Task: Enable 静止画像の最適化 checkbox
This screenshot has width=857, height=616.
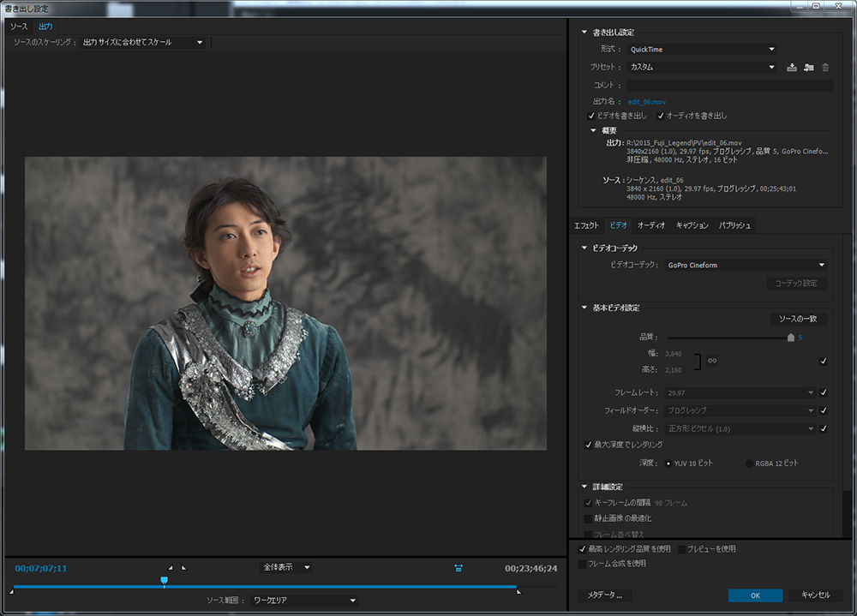Action: coord(588,518)
